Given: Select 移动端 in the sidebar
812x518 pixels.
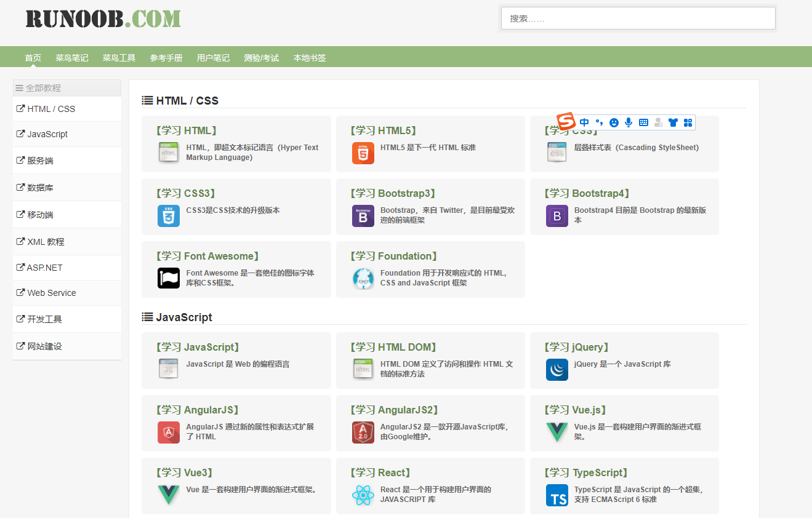Looking at the screenshot, I should 67,215.
